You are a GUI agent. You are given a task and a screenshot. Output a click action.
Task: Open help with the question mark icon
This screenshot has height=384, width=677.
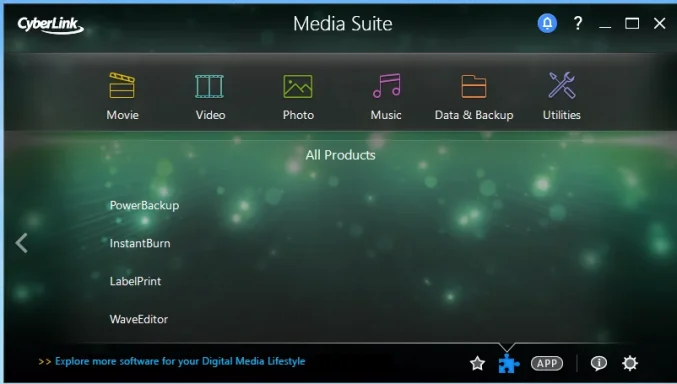point(578,23)
